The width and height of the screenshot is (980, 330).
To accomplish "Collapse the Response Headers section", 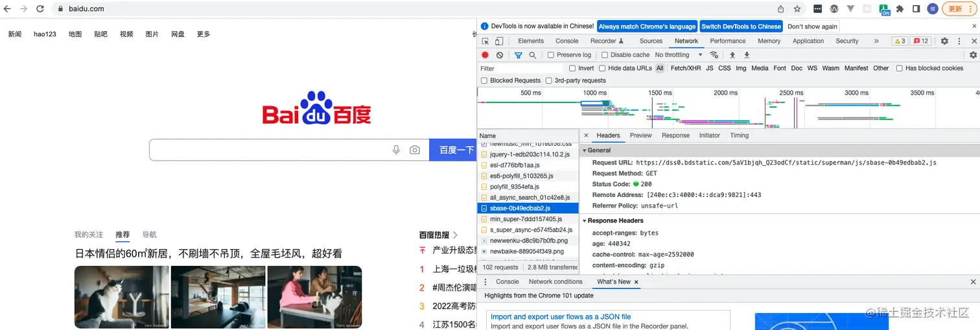I will coord(585,220).
